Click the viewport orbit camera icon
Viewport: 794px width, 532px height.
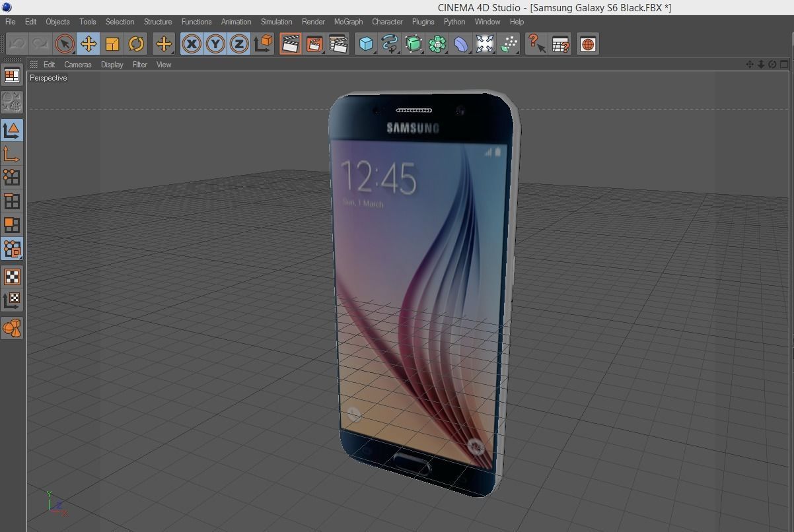pos(772,64)
